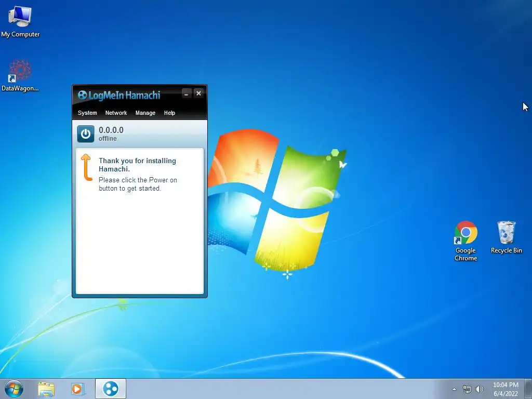Open the Help menu in Hamachi
Screen dimensions: 532x399
tap(170, 113)
